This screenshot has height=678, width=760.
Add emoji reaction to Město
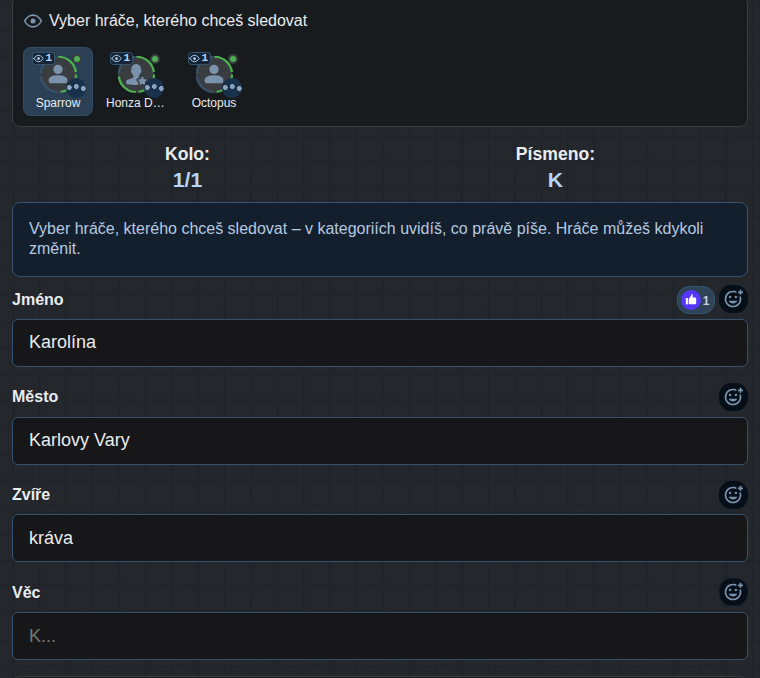pyautogui.click(x=733, y=397)
